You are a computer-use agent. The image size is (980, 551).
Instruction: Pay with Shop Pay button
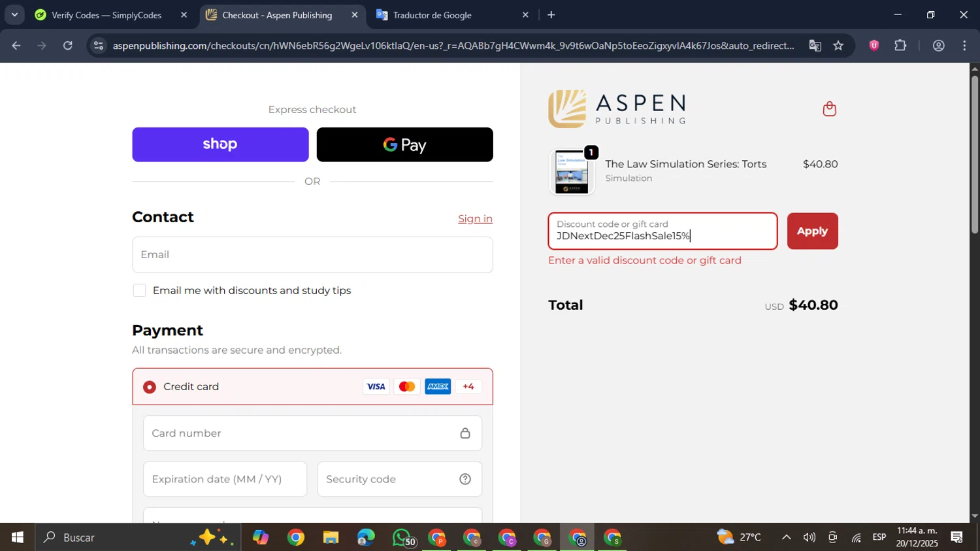click(x=220, y=144)
